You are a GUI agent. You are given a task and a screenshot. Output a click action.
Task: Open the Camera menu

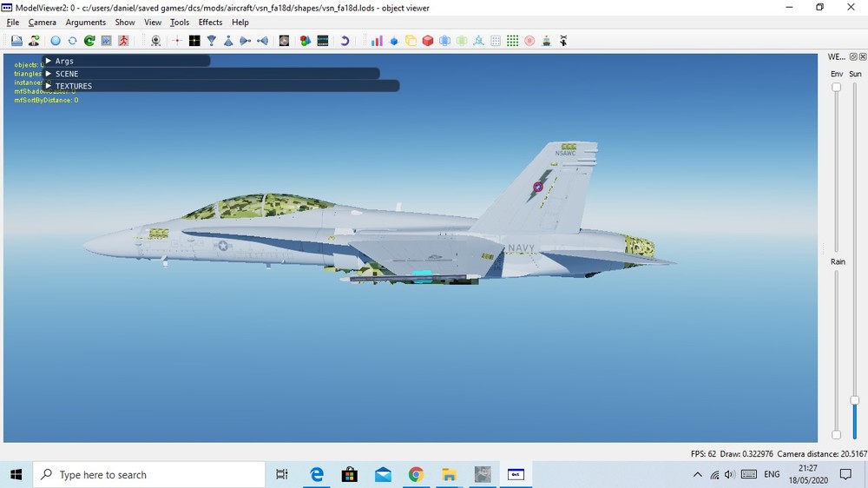[42, 23]
